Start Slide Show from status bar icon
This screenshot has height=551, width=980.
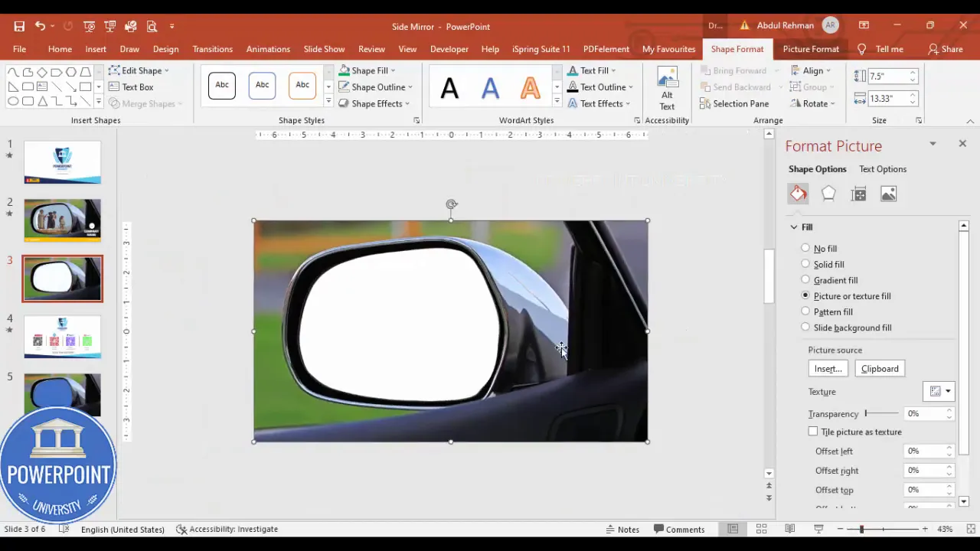tap(818, 529)
